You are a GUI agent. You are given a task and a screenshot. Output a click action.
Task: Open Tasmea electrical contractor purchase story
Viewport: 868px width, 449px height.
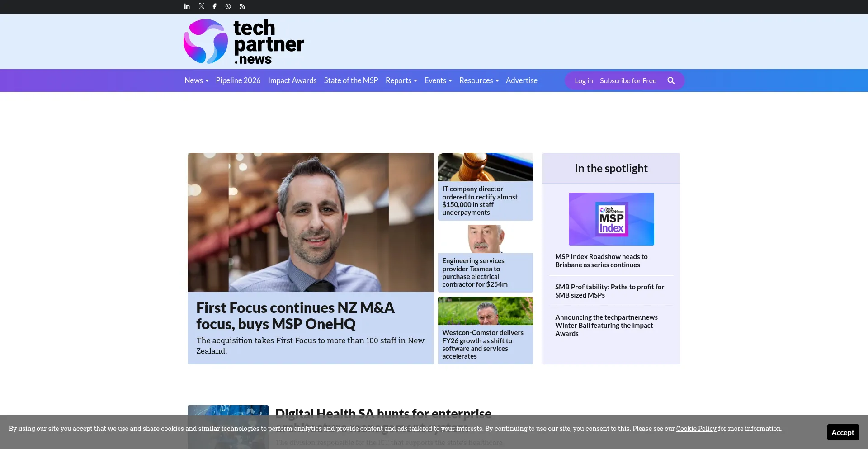475,273
